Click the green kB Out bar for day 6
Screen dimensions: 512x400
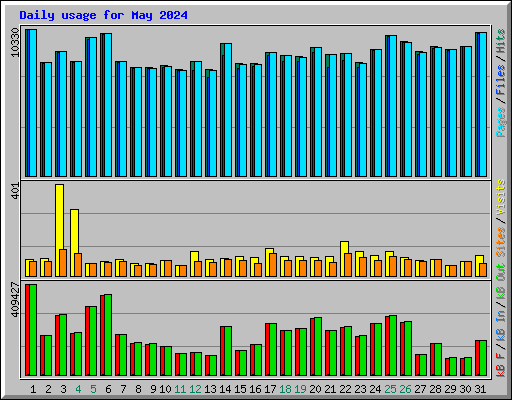108,335
